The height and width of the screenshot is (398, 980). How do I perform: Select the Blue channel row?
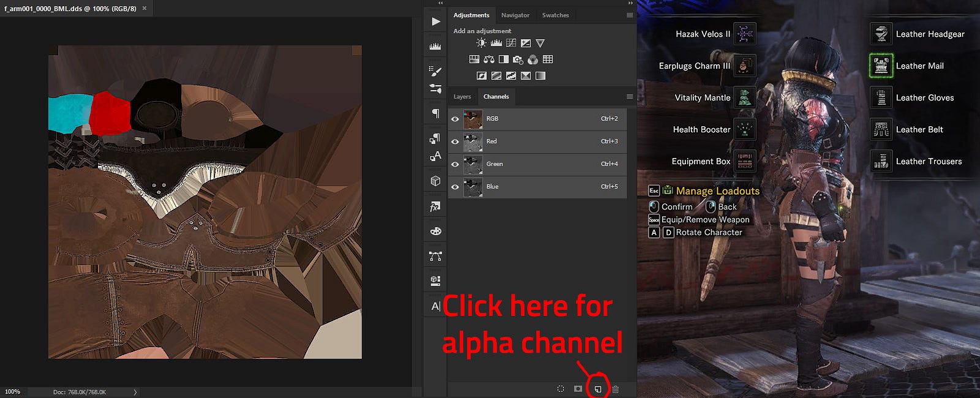537,187
